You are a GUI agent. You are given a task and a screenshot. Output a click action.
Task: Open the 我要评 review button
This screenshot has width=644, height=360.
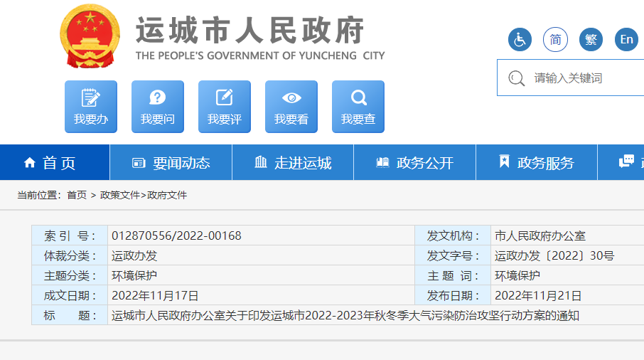pos(225,107)
